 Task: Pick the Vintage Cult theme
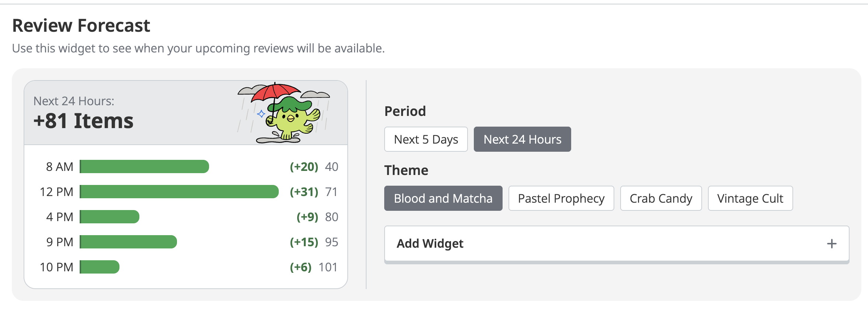750,198
